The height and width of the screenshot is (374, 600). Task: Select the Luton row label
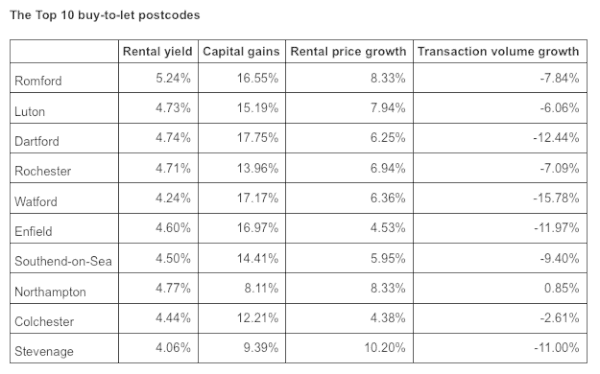pyautogui.click(x=29, y=111)
